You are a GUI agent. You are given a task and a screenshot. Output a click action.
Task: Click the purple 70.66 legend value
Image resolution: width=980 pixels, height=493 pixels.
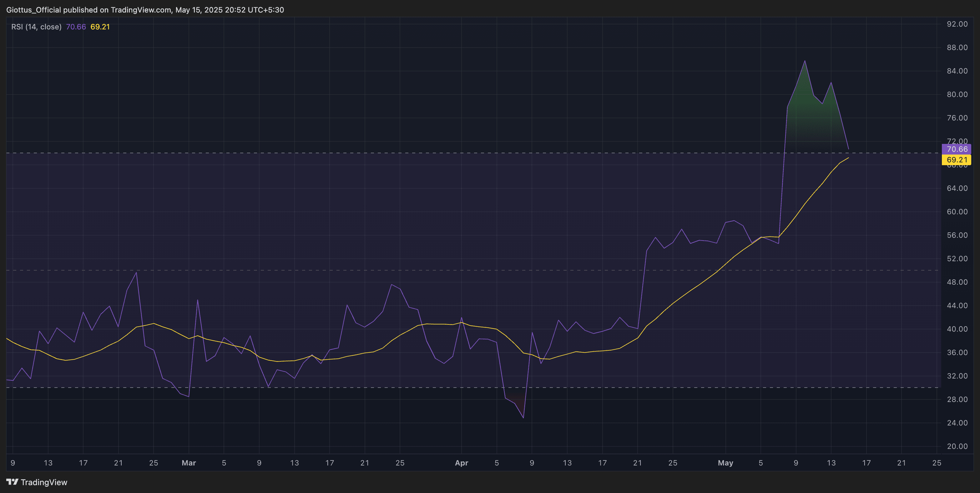(x=76, y=27)
